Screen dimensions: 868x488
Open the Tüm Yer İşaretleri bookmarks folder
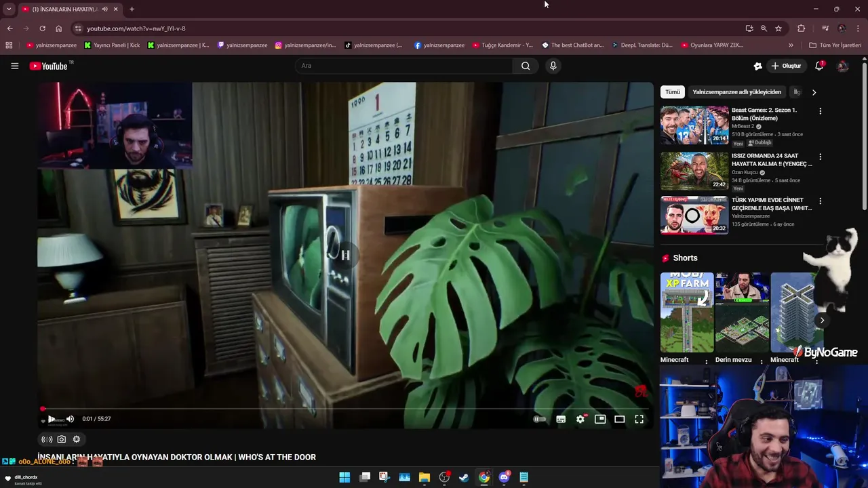(x=835, y=45)
